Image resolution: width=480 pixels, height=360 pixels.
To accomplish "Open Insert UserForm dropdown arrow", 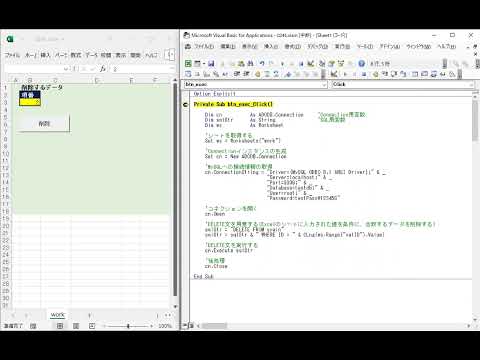I will coord(203,63).
